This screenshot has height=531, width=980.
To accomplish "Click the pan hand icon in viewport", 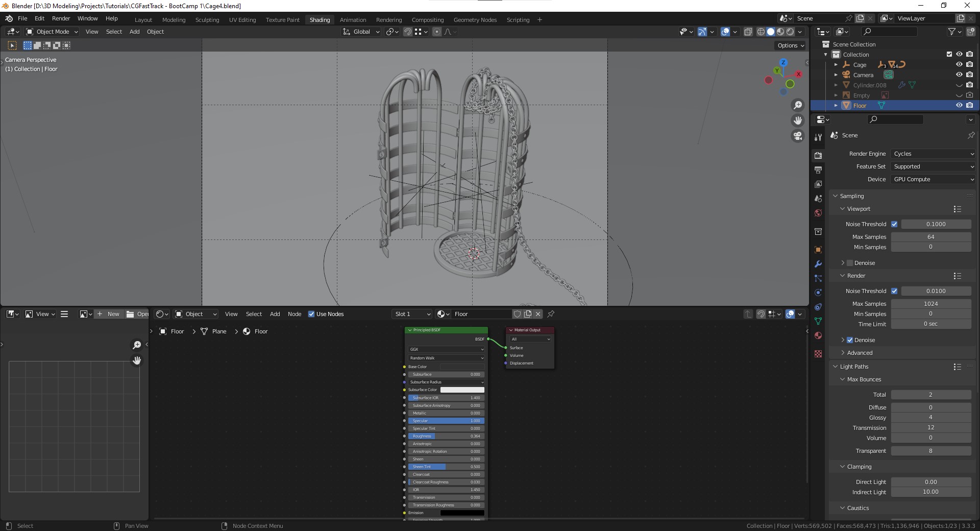I will [x=797, y=120].
